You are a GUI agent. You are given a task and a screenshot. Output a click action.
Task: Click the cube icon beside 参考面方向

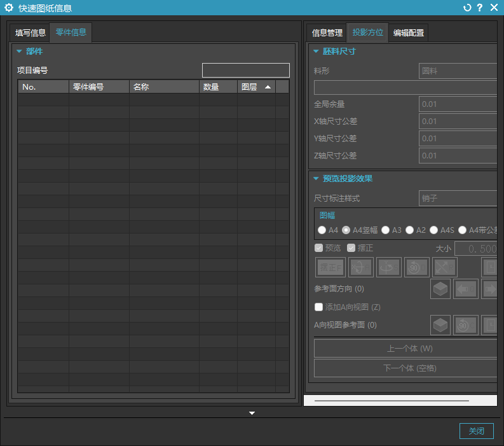point(440,289)
